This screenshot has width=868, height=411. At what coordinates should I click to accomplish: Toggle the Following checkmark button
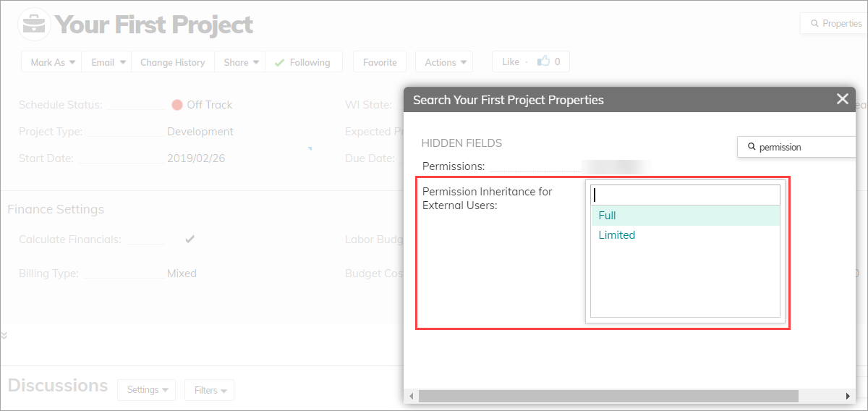tap(302, 62)
